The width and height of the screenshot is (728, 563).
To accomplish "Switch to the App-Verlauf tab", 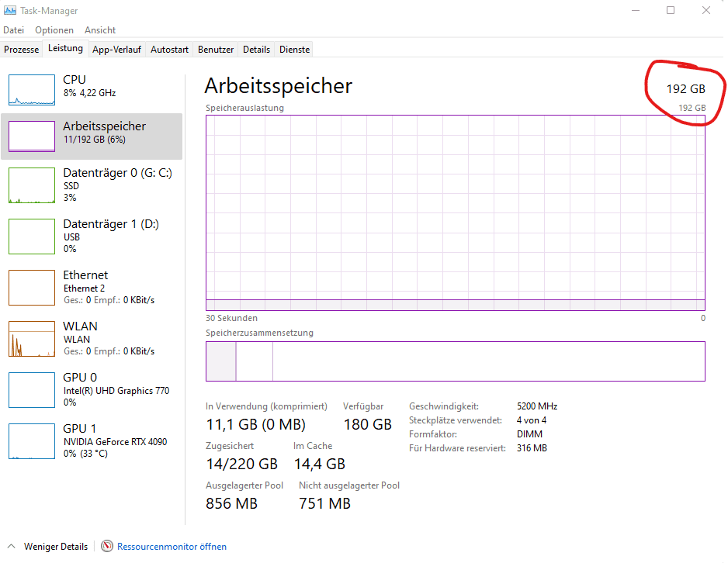I will click(116, 49).
